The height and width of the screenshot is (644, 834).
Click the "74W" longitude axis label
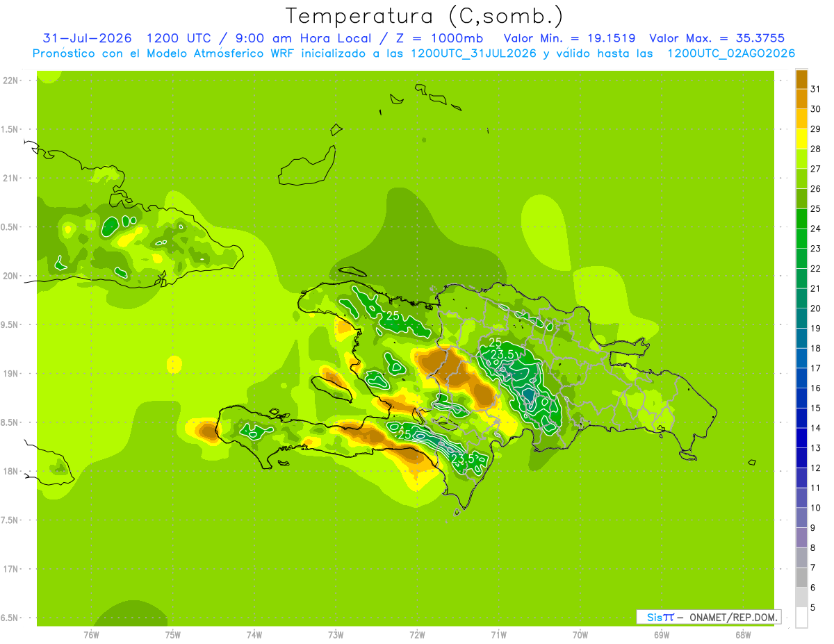coord(254,634)
